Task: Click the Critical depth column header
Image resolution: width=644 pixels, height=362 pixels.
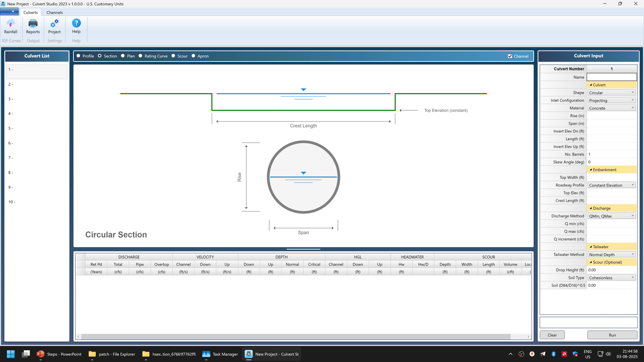Action: [x=314, y=265]
